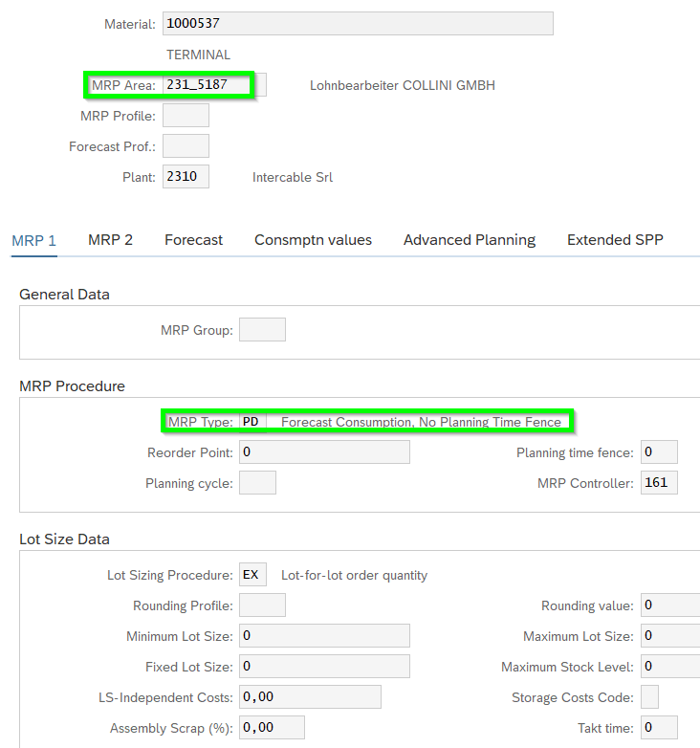This screenshot has width=700, height=748.
Task: Click the empty MRP Profile field
Action: pos(186,116)
